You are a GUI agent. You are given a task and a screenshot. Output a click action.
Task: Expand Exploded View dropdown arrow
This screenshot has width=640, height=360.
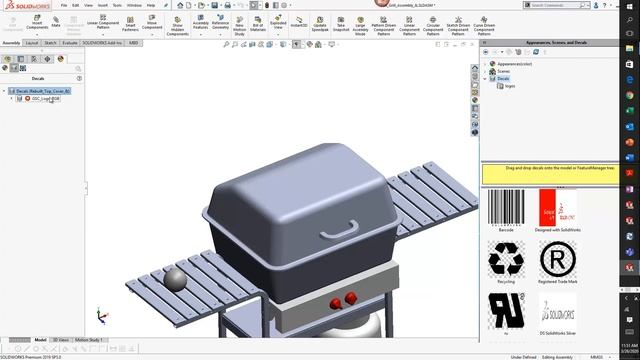click(x=278, y=34)
